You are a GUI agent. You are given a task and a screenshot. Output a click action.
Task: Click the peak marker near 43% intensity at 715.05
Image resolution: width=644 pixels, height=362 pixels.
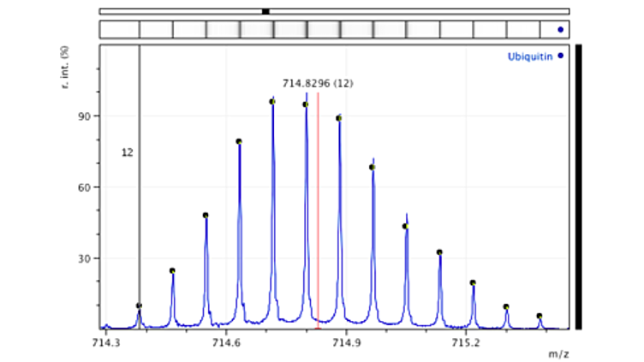tap(405, 227)
